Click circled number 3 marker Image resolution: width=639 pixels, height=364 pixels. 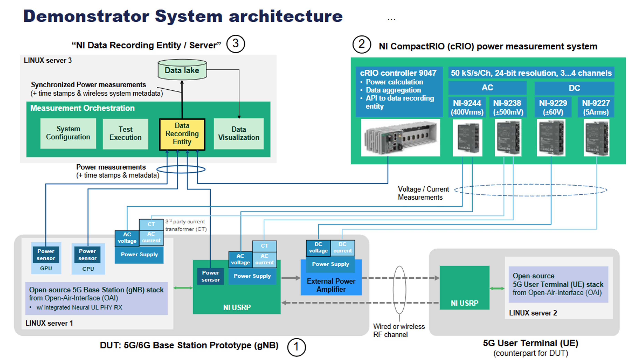coord(235,44)
